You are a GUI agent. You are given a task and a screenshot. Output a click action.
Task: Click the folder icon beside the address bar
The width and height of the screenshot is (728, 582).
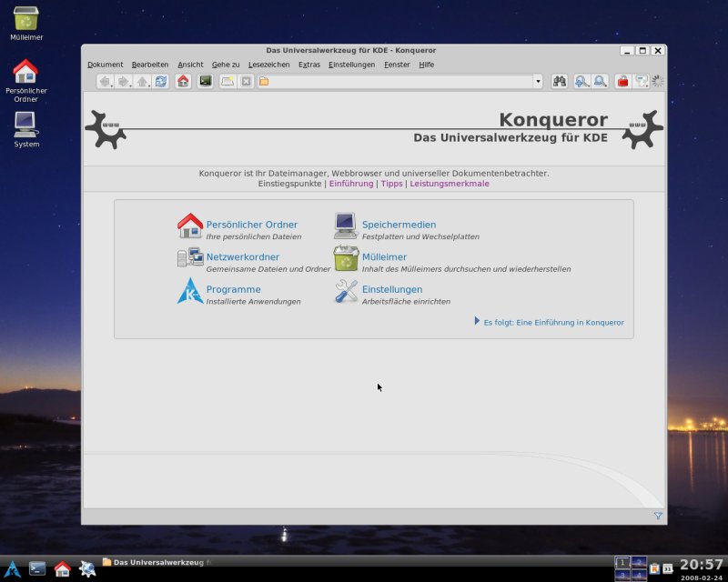(x=264, y=82)
